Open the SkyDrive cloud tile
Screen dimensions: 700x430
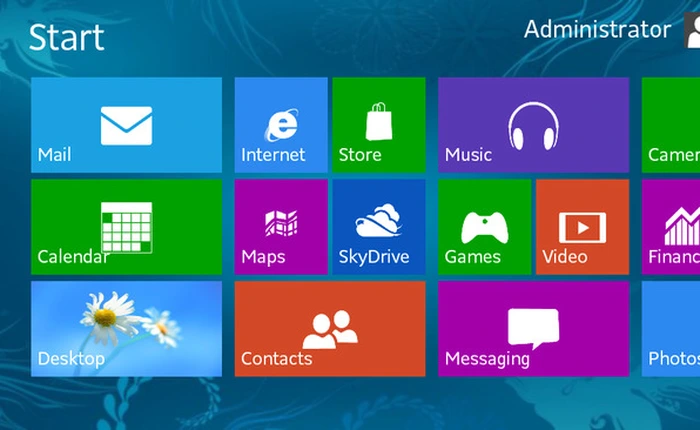click(379, 227)
